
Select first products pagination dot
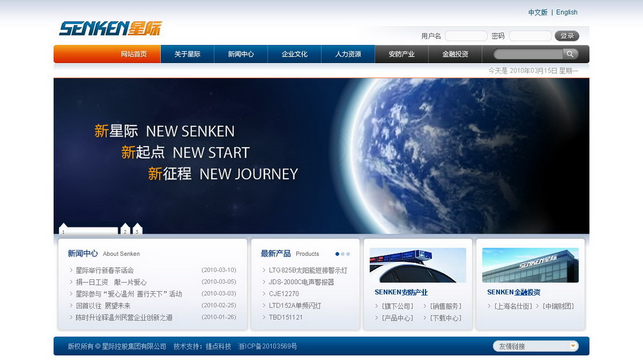337,254
